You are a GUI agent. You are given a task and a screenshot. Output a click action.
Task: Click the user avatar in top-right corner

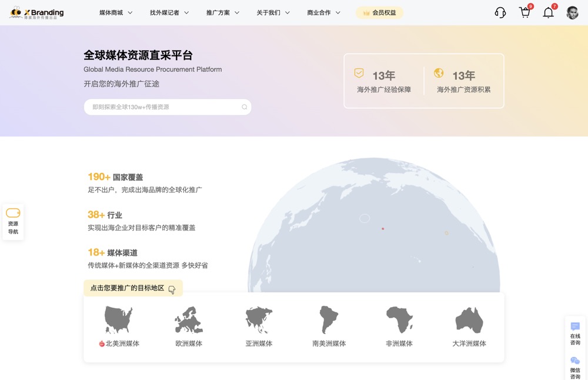pyautogui.click(x=572, y=12)
